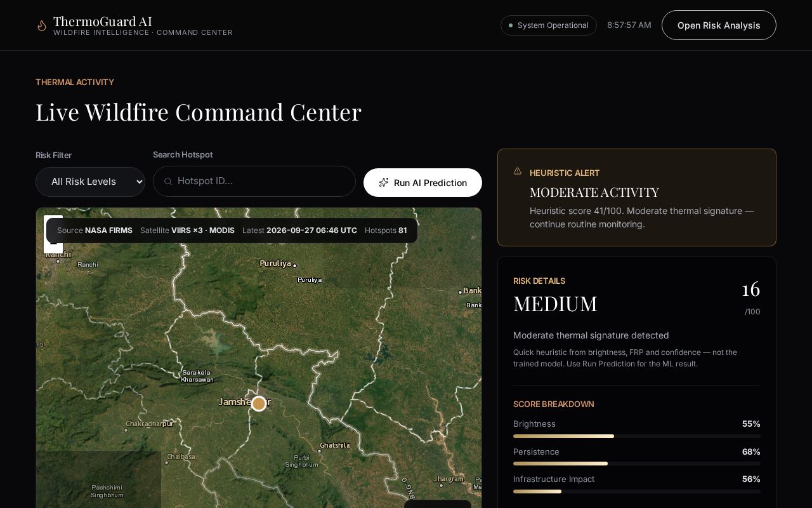Image resolution: width=812 pixels, height=508 pixels.
Task: Click the 16 risk score value
Action: [x=751, y=290]
